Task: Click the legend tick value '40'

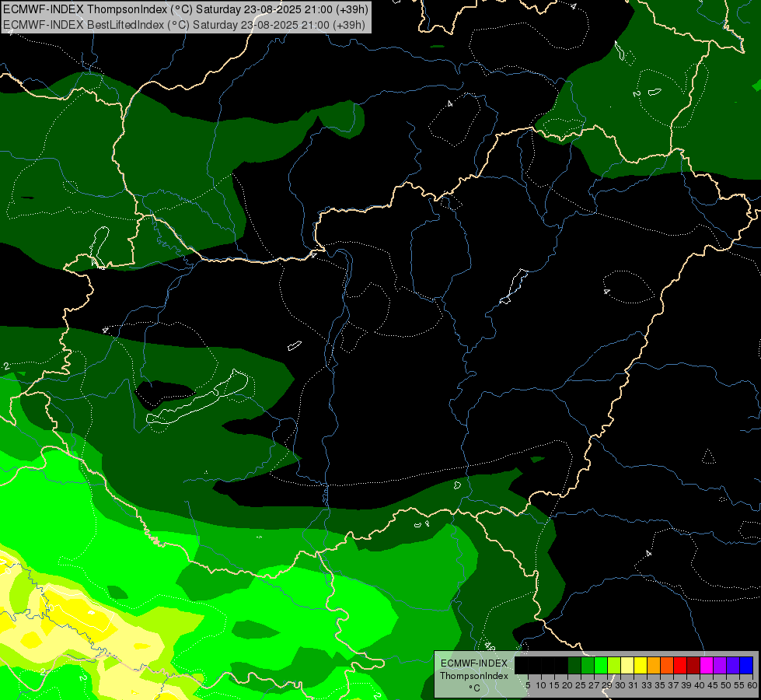Action: pyautogui.click(x=700, y=685)
